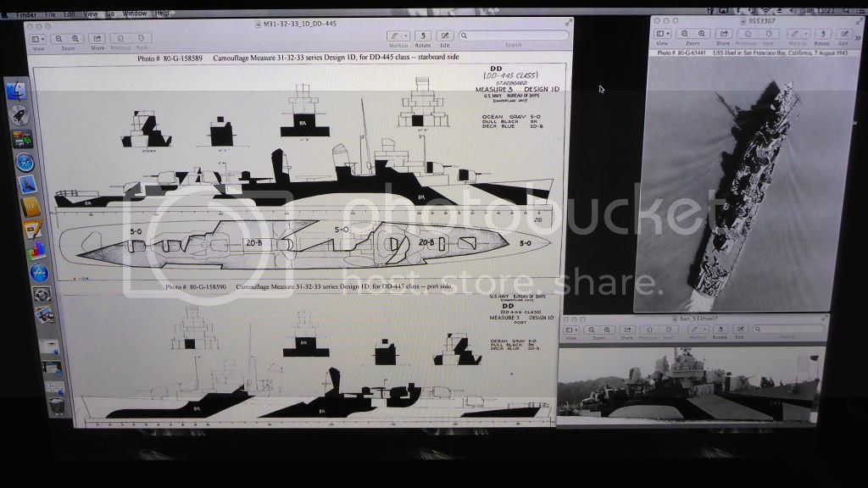Zoom in on the M31-32-33_1D_DD-445 document
Image resolution: width=868 pixels, height=488 pixels.
click(76, 38)
